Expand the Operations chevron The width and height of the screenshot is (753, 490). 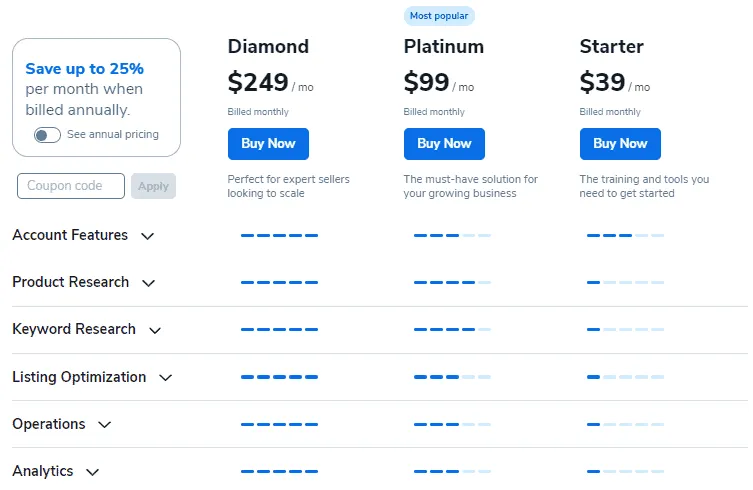104,425
